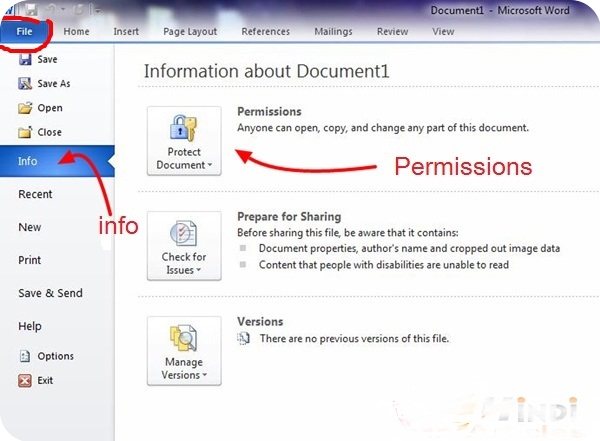This screenshot has width=600, height=441.
Task: Click 'Anyone can open, copy, and change' text
Action: [383, 127]
